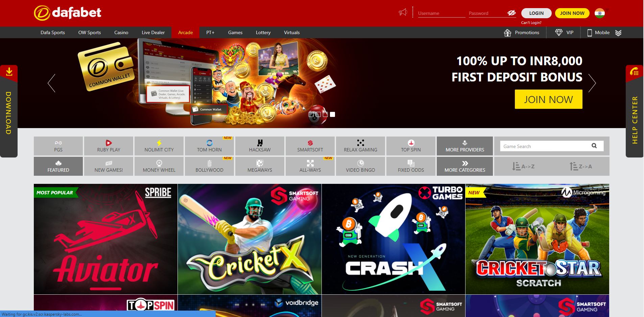Go to previous banner slide arrow
This screenshot has height=317, width=644.
51,83
